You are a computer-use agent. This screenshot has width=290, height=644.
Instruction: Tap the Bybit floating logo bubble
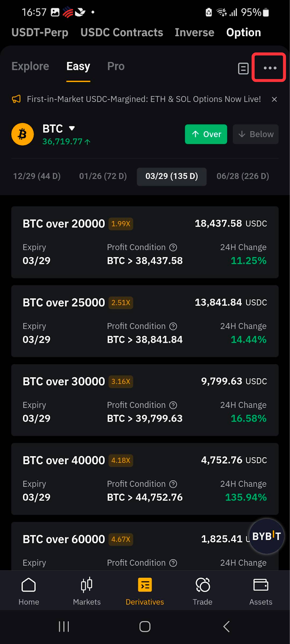266,536
